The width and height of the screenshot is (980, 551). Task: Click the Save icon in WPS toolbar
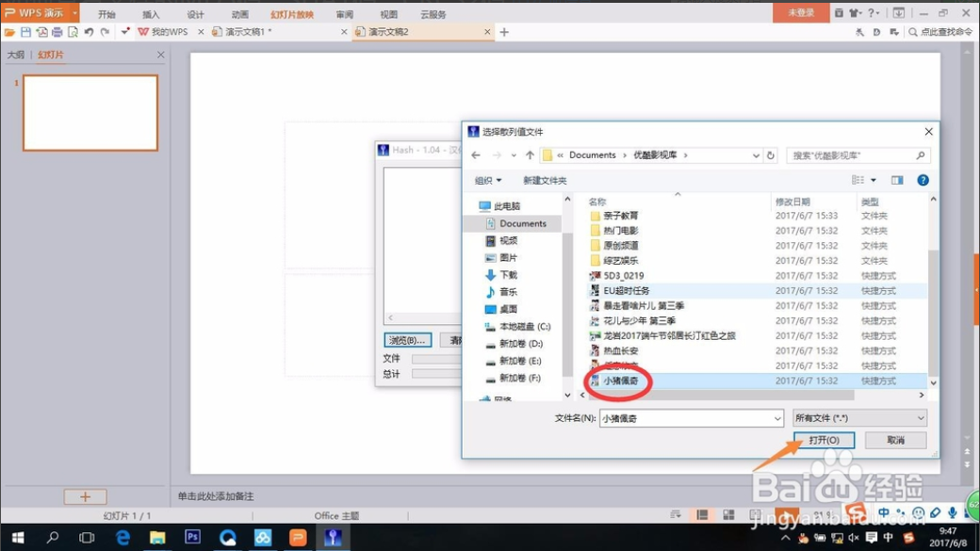(25, 32)
